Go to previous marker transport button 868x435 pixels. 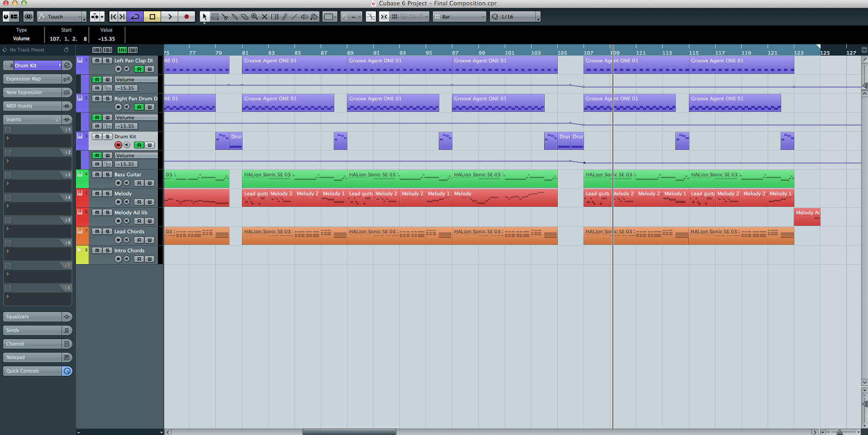113,17
